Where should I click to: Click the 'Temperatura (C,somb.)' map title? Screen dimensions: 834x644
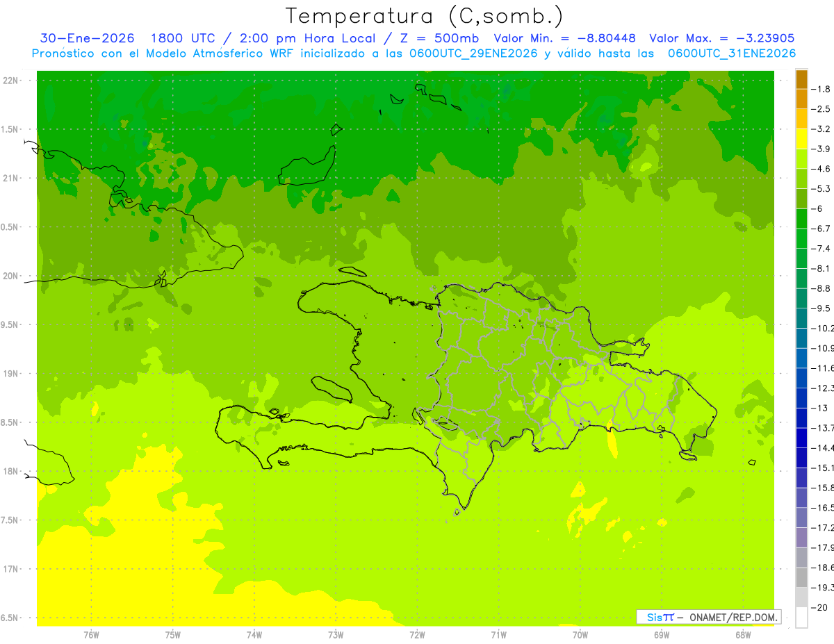click(425, 16)
